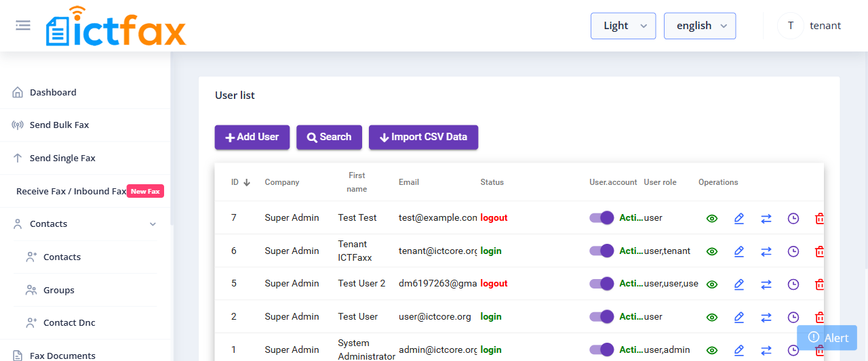Click the Alert button

pos(827,338)
